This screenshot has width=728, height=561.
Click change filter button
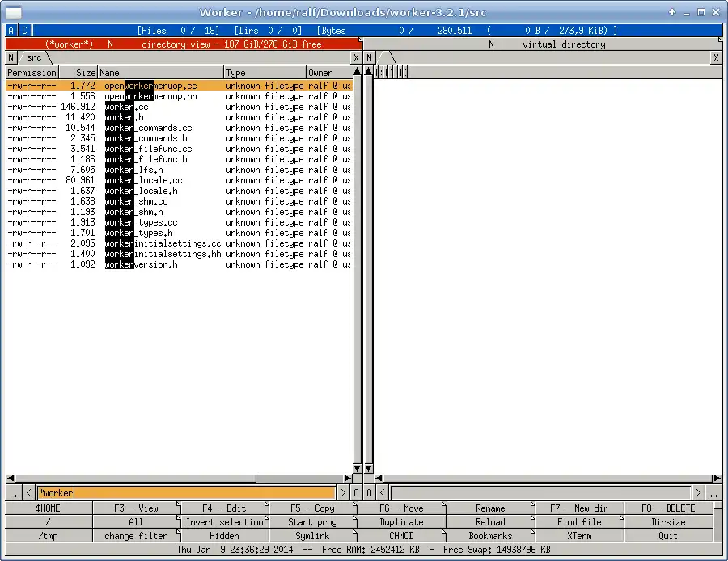pos(137,536)
